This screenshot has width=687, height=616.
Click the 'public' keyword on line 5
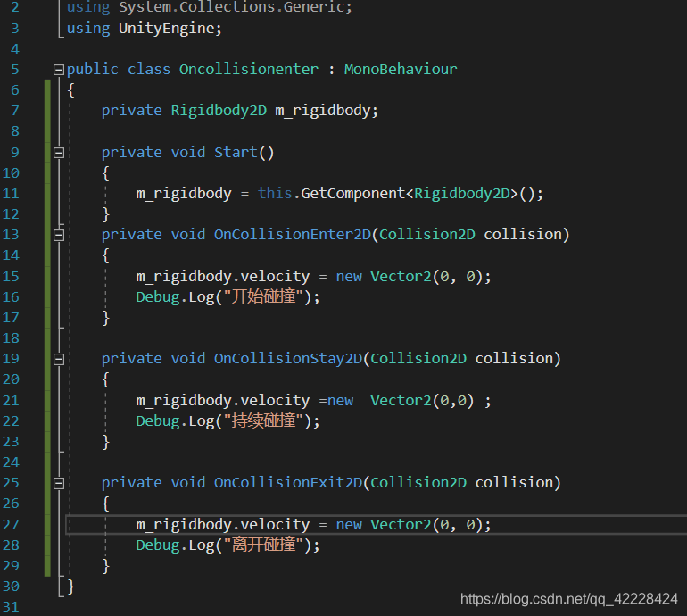[93, 70]
